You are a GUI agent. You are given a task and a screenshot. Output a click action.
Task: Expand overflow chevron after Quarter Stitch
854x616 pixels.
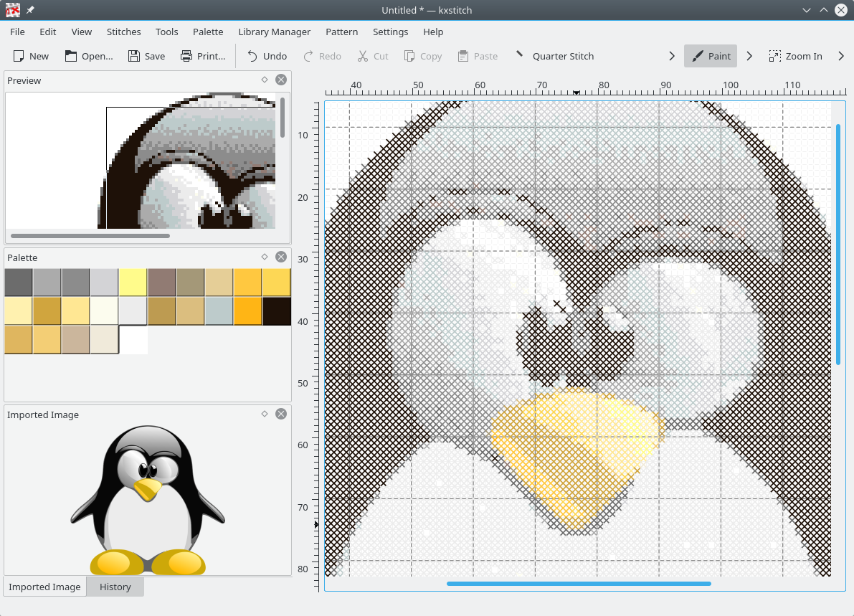point(672,56)
